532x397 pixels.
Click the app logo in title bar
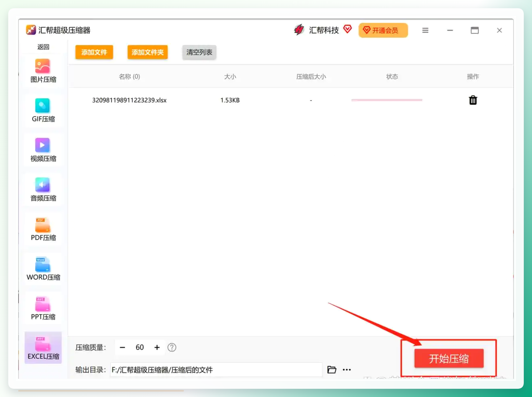tap(31, 30)
